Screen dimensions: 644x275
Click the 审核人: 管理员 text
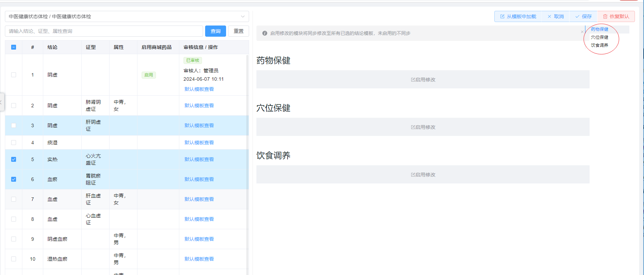[x=201, y=71]
